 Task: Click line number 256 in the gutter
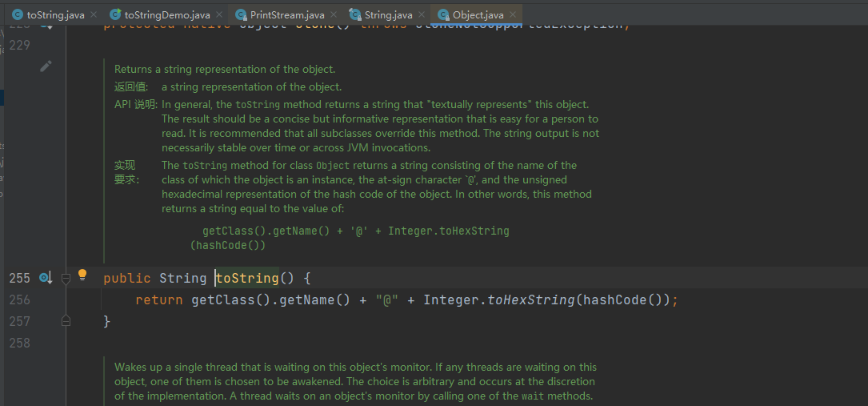pyautogui.click(x=19, y=300)
